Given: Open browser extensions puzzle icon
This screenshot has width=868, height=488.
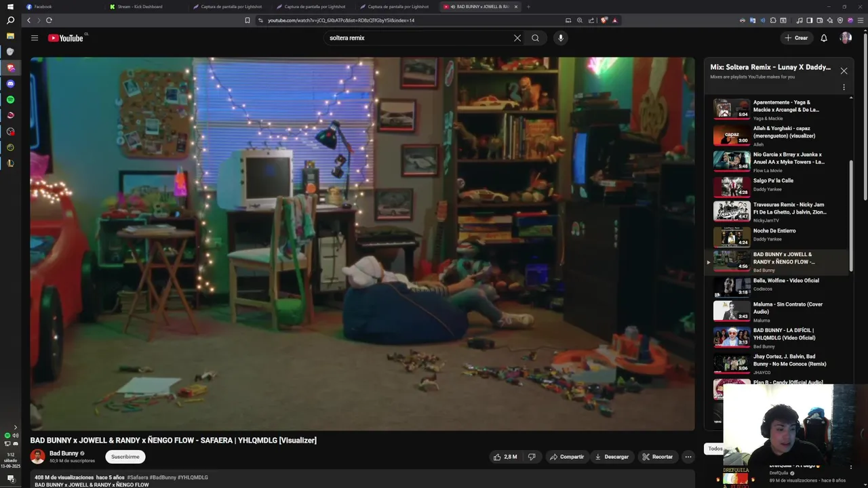Looking at the screenshot, I should pyautogui.click(x=773, y=20).
